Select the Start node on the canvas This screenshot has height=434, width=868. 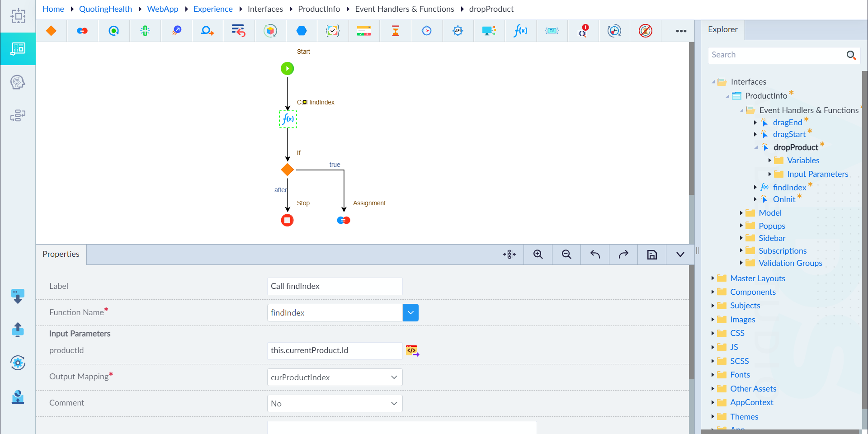pyautogui.click(x=288, y=69)
